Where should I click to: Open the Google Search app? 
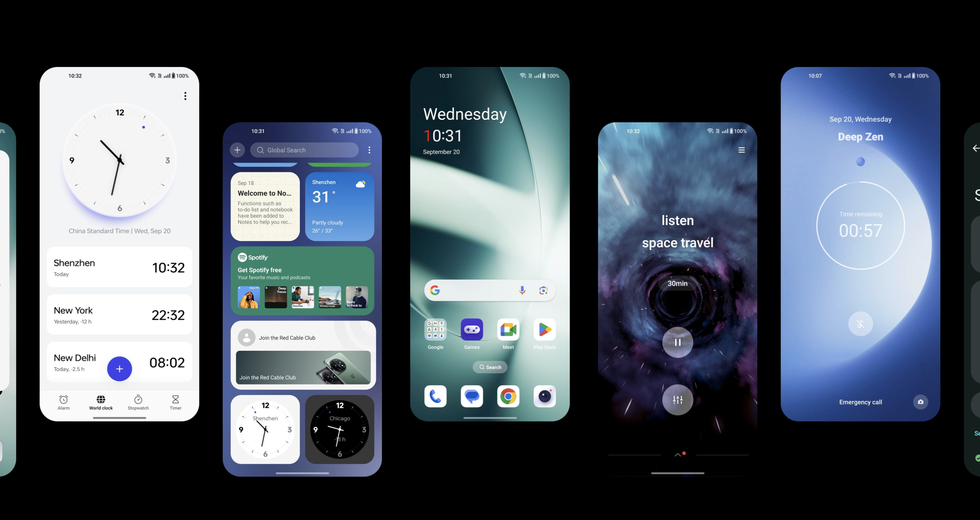coord(435,290)
